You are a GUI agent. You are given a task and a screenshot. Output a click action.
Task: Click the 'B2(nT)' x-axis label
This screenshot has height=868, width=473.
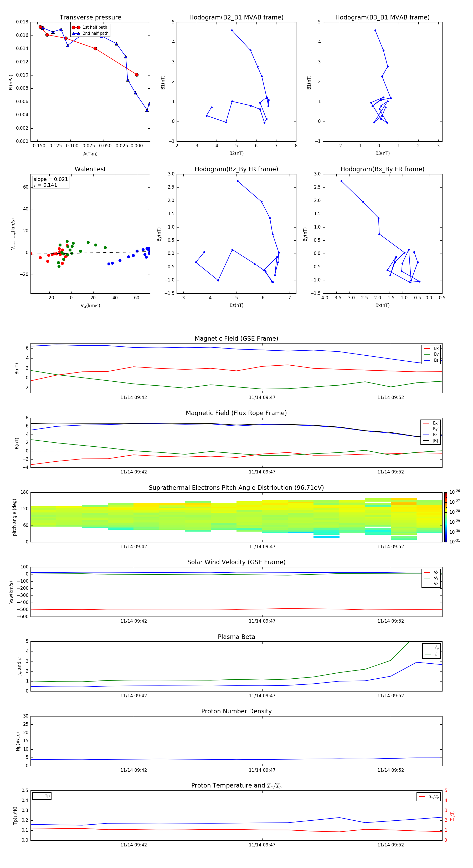(x=236, y=153)
